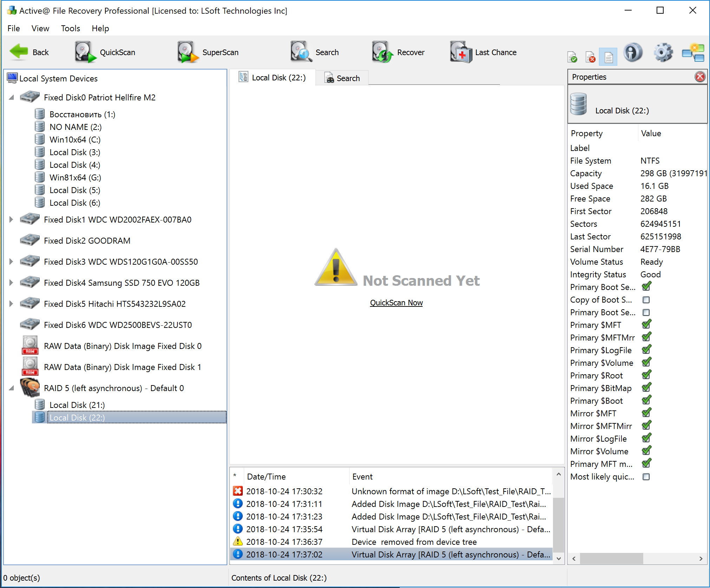Image resolution: width=710 pixels, height=588 pixels.
Task: Click the green Back arrow icon
Action: (19, 52)
